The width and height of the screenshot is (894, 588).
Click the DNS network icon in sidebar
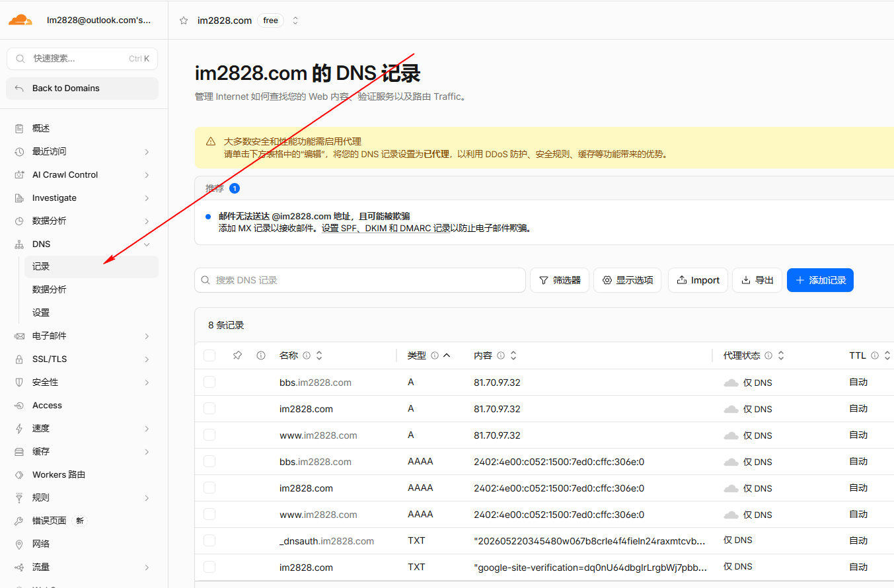19,244
